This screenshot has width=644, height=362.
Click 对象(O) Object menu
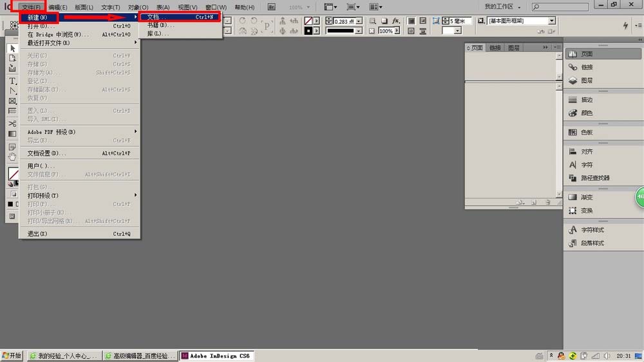click(138, 7)
